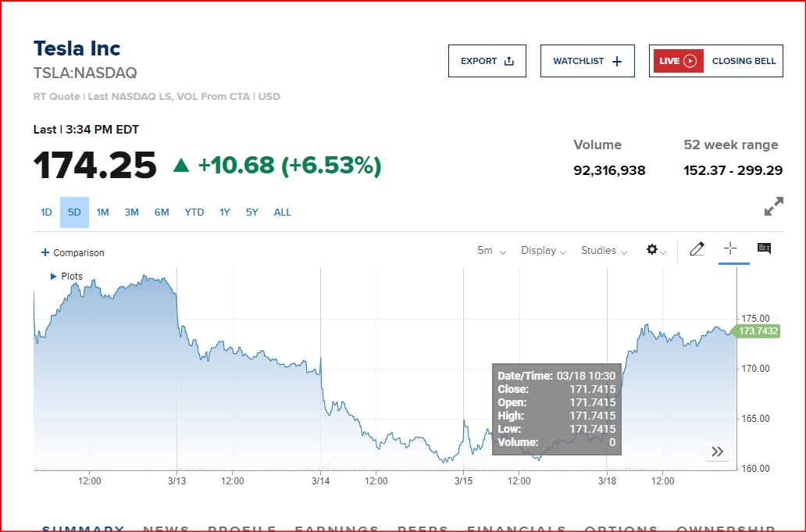Open the chart comments icon
The height and width of the screenshot is (532, 806).
764,249
